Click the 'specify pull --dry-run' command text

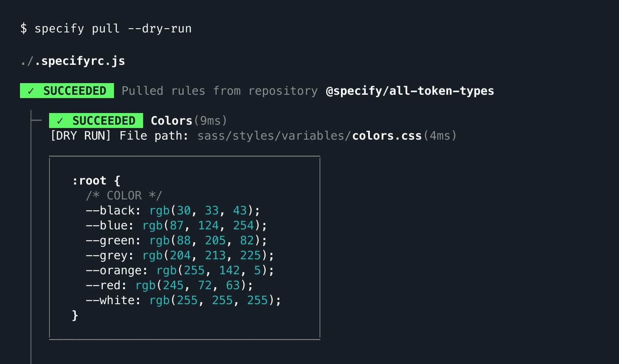click(113, 29)
